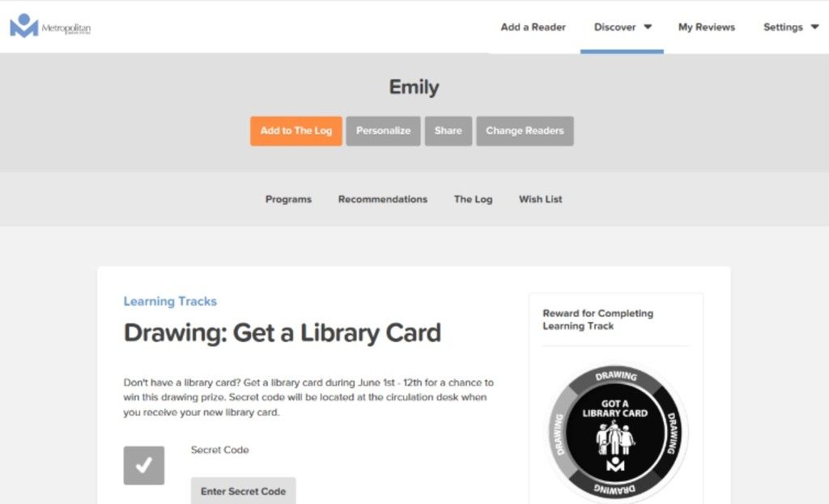The image size is (829, 504).
Task: Click the orange Add to The Log button
Action: coord(296,131)
